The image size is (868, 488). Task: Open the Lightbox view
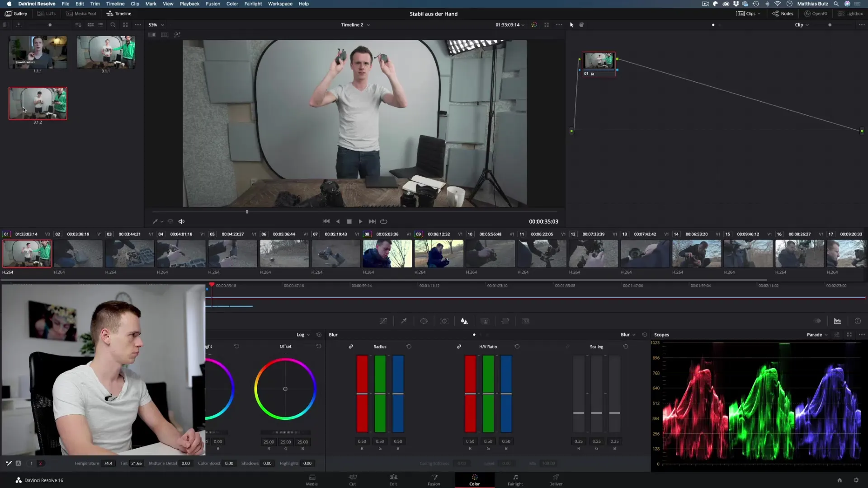[x=850, y=14]
